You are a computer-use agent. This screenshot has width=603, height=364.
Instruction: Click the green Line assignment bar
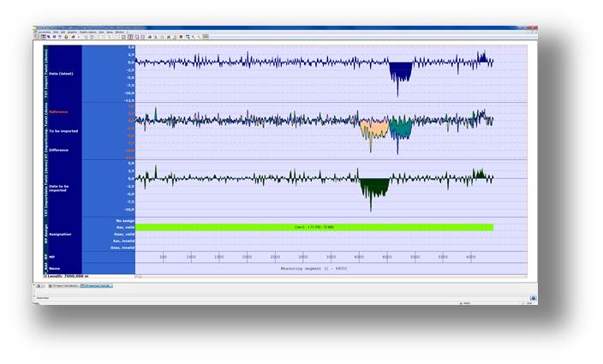tap(314, 227)
